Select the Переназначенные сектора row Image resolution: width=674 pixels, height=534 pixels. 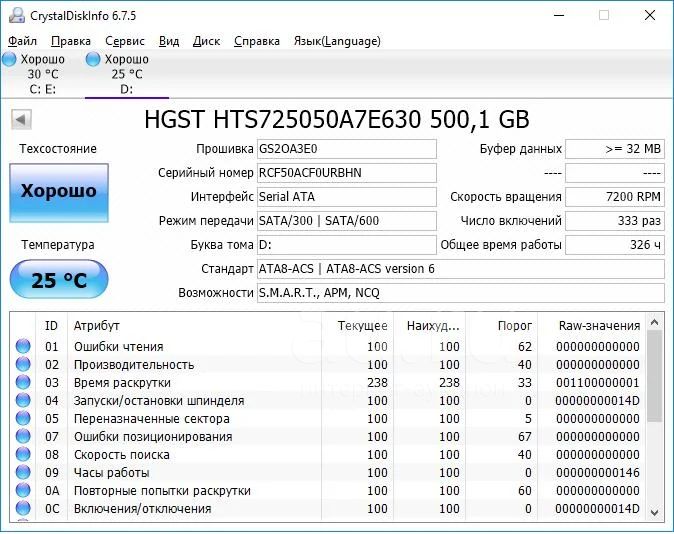(x=328, y=418)
